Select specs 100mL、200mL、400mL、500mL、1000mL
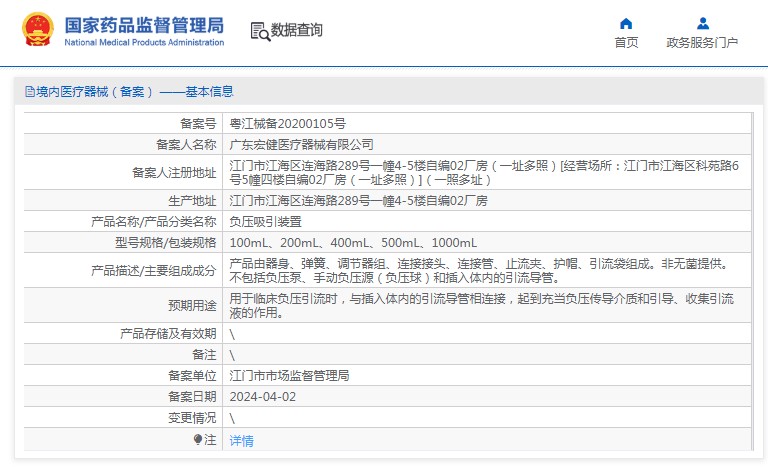Screen dimensions: 768x467 click(x=353, y=243)
